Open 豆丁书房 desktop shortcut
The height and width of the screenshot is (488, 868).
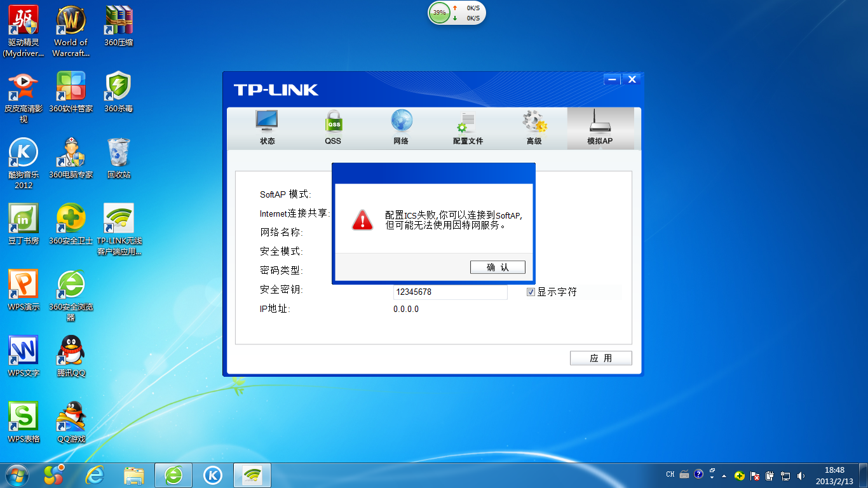pos(24,224)
